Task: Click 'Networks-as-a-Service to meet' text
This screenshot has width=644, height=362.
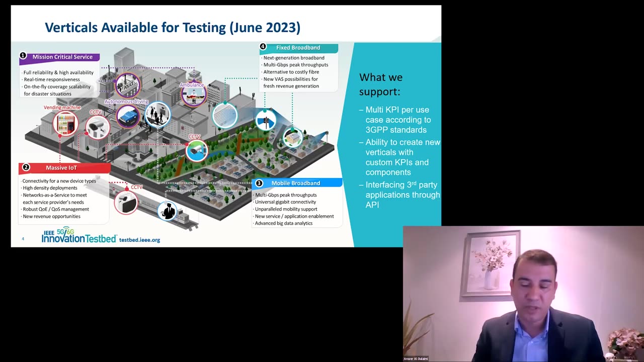Action: (54, 195)
